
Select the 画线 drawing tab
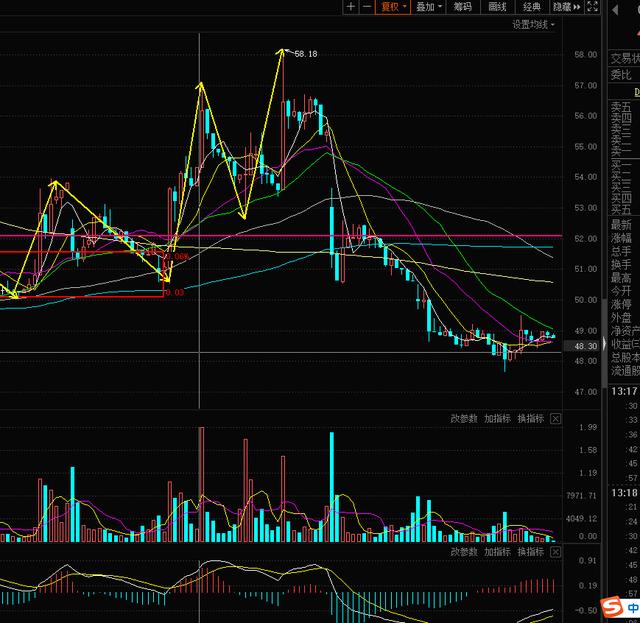(497, 7)
